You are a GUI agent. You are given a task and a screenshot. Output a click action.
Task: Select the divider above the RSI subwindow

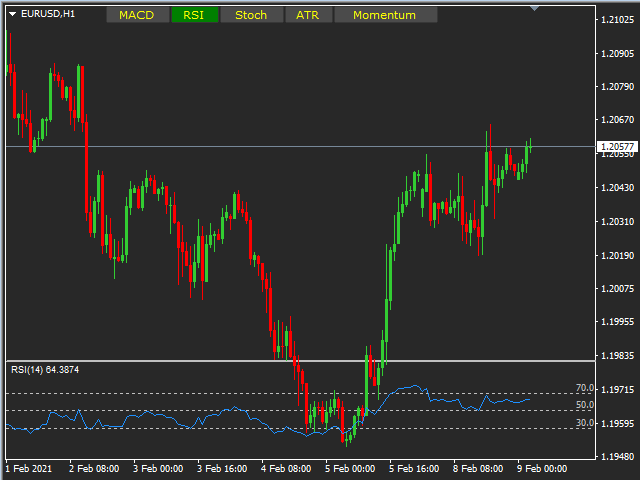(x=300, y=360)
